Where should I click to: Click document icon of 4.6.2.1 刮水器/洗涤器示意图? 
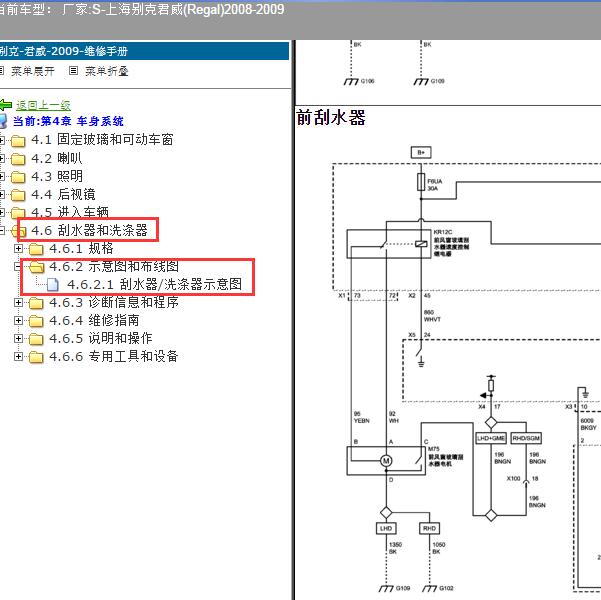(x=53, y=285)
